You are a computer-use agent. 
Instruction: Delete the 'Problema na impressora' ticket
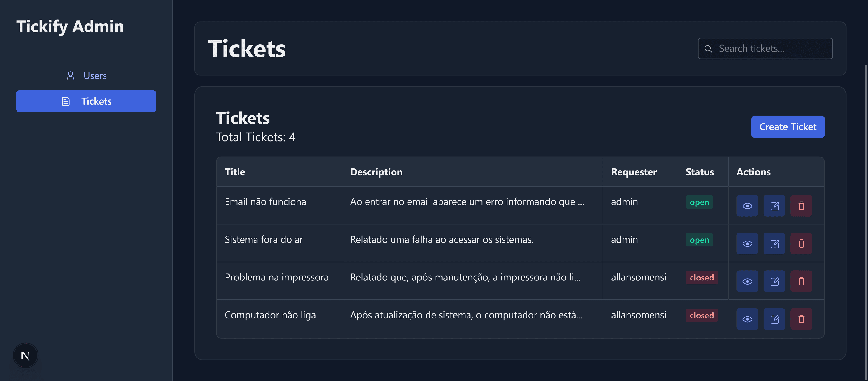[801, 281]
